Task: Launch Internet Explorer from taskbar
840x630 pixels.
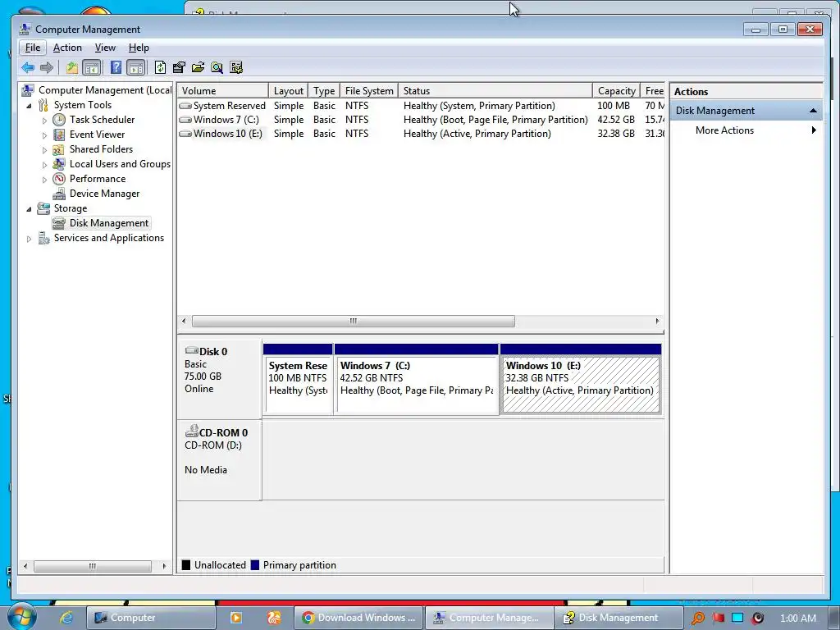Action: (66, 618)
